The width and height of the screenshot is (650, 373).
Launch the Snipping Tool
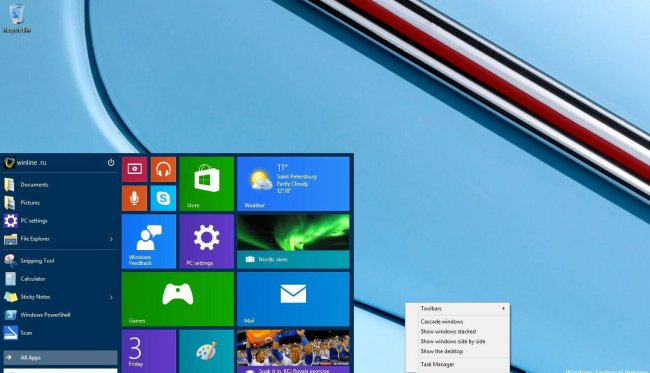click(61, 261)
